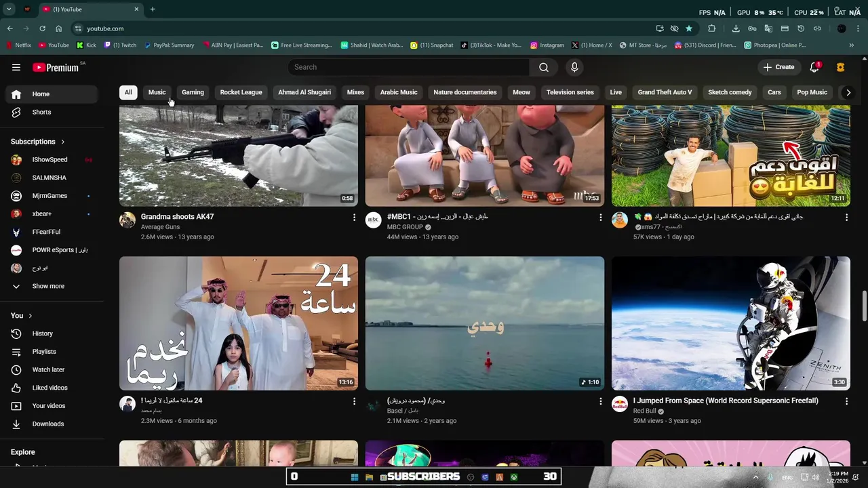Click the YouTube Premium logo
Screen dimensions: 868x488
pos(56,67)
